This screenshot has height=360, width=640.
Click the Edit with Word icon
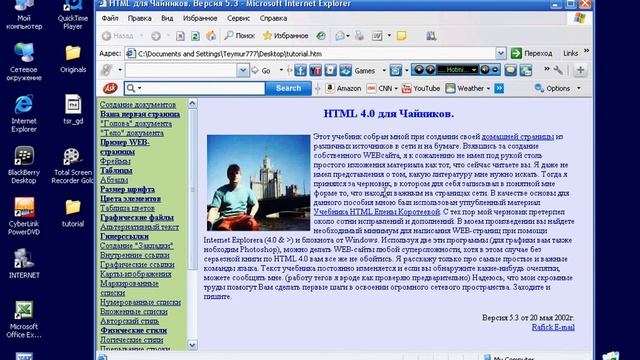tap(377, 36)
